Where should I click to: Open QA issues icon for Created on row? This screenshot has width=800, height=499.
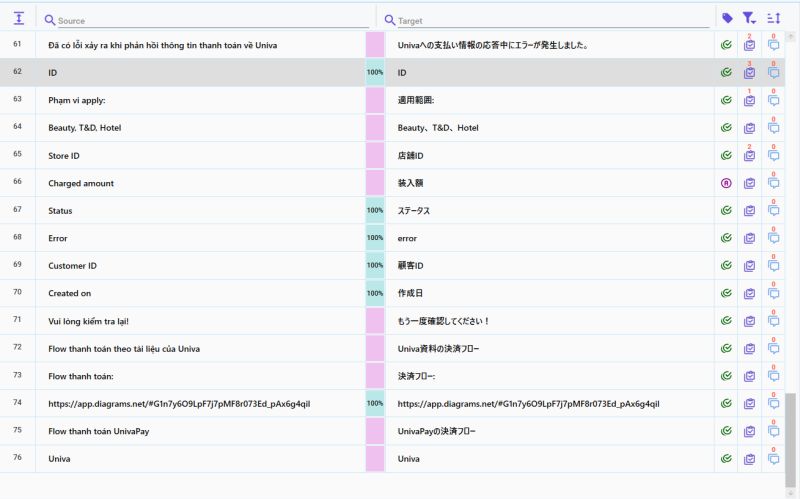[749, 293]
